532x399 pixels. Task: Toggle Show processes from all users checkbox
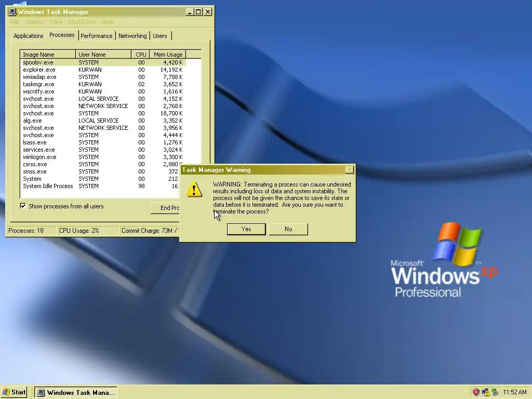click(x=23, y=206)
